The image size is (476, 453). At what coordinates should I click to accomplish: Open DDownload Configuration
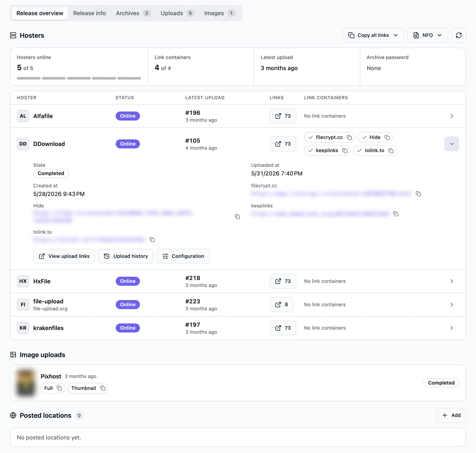click(183, 256)
